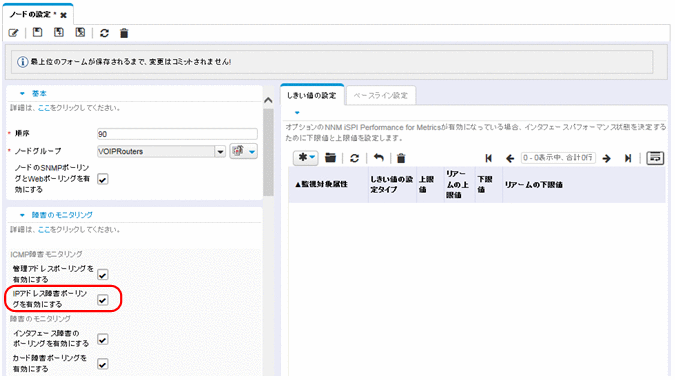Viewport: 675px width, 380px height.
Task: Click the Save and Close icon
Action: pos(80,33)
